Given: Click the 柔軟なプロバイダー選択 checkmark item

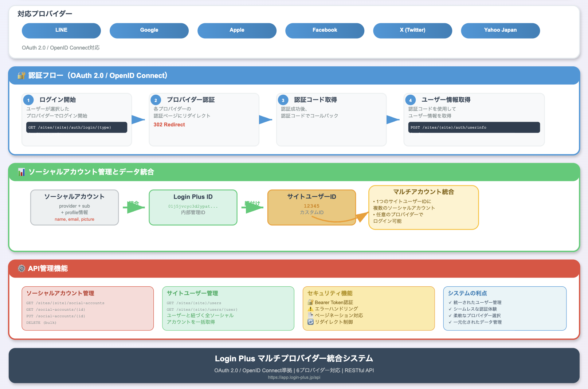Looking at the screenshot, I should pyautogui.click(x=474, y=315).
